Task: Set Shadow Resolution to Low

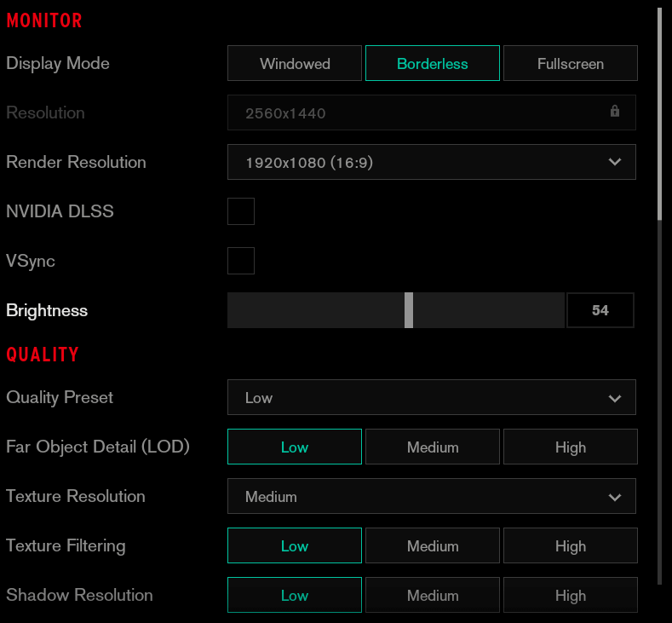Action: [x=295, y=595]
